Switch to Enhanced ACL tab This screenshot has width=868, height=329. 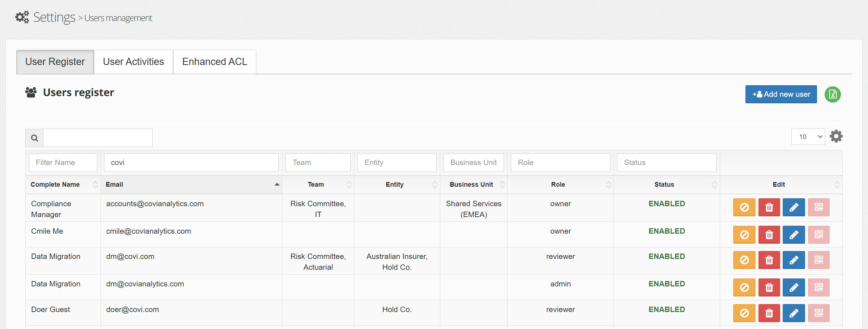tap(215, 62)
